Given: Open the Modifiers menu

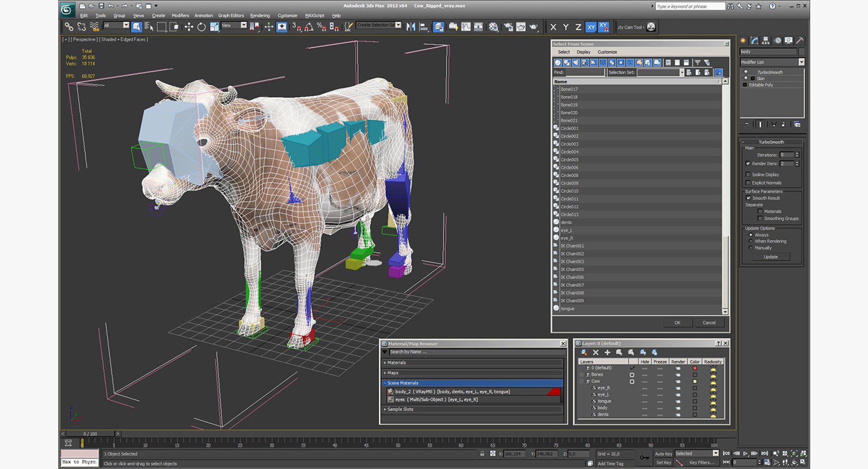Looking at the screenshot, I should [x=180, y=15].
